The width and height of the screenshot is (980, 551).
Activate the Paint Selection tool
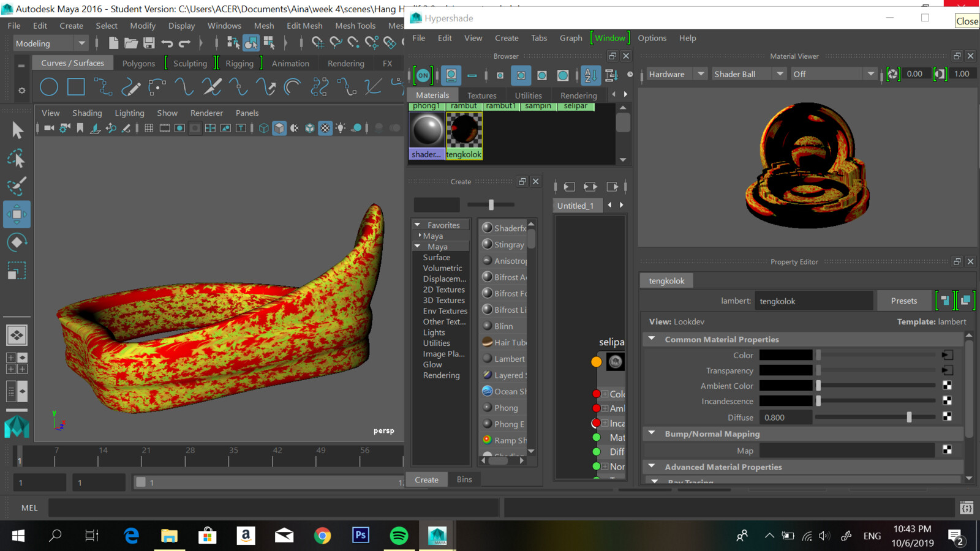tap(17, 186)
